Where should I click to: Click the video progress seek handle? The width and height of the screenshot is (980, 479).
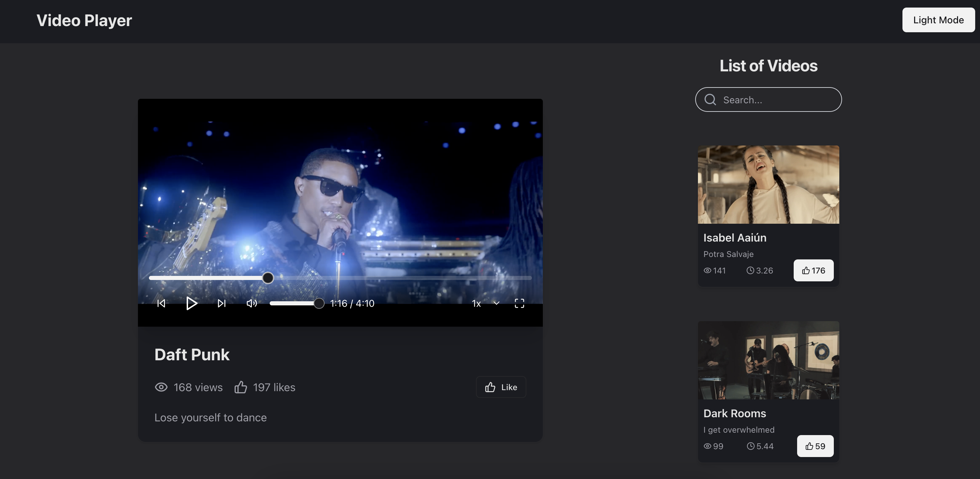click(268, 278)
